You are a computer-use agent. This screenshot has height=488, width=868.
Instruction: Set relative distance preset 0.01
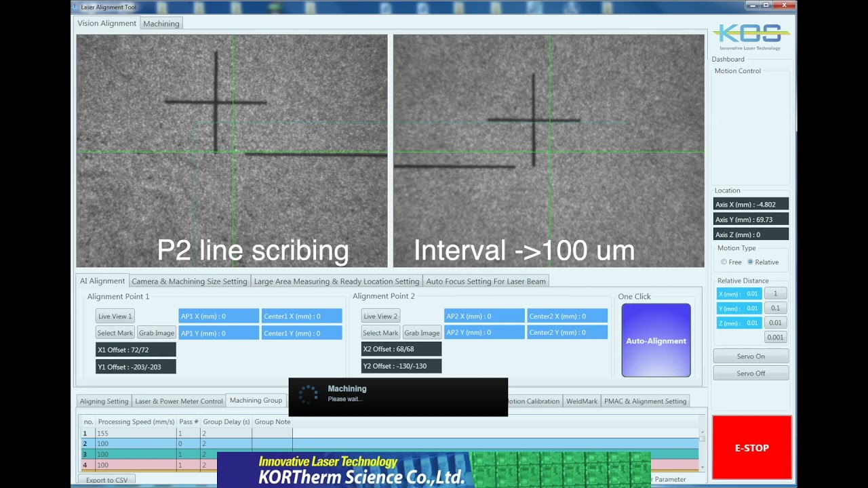776,323
